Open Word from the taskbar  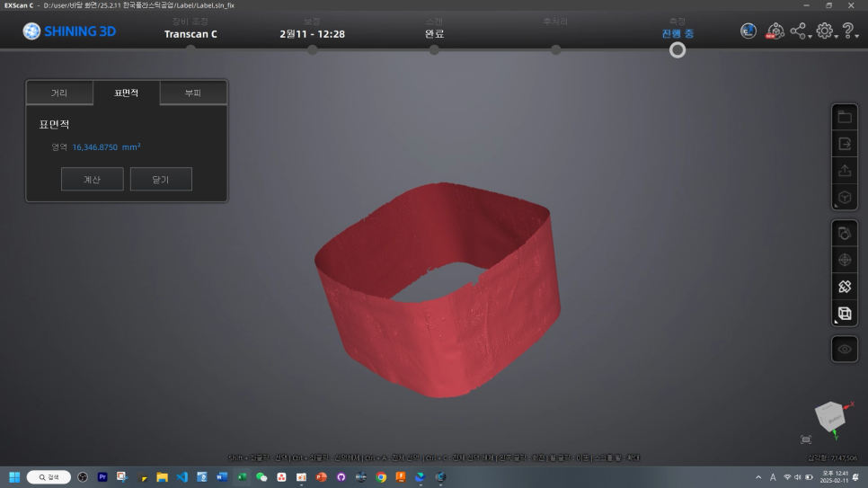222,477
